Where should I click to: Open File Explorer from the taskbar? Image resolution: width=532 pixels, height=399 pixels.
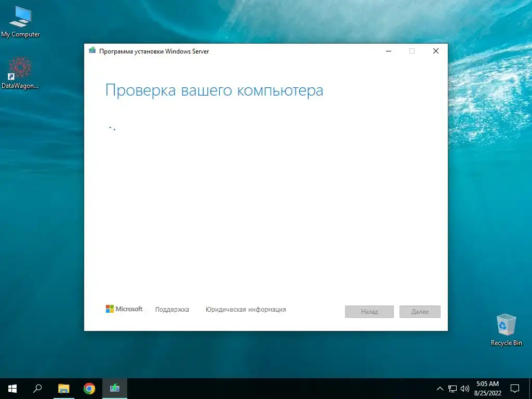[64, 389]
